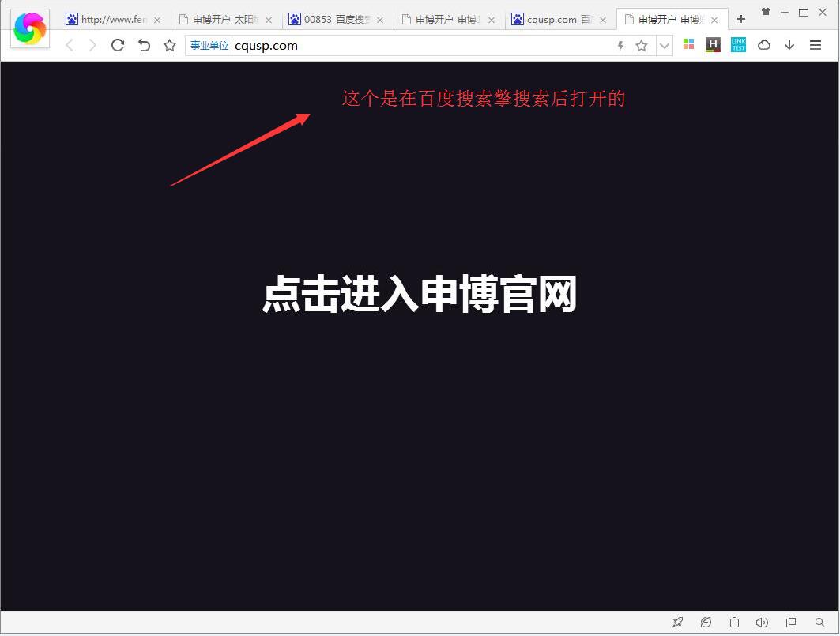
Task: Click the trash icon in status bar
Action: [734, 623]
